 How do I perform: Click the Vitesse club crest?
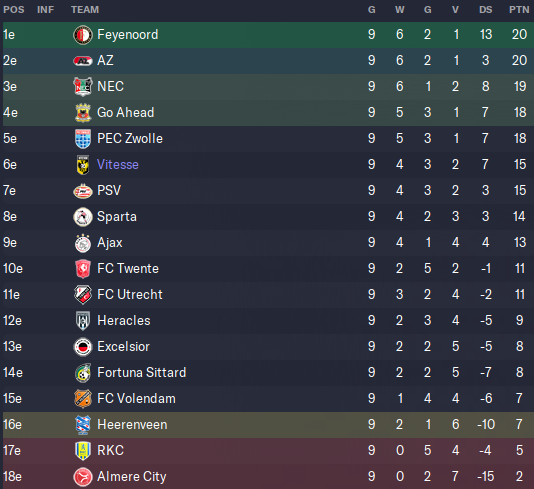pos(83,165)
